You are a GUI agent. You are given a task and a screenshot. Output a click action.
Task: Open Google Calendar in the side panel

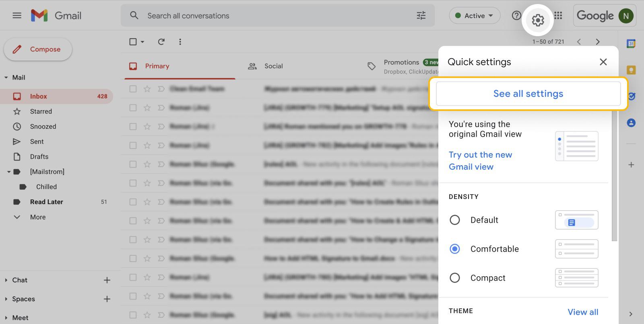(631, 43)
